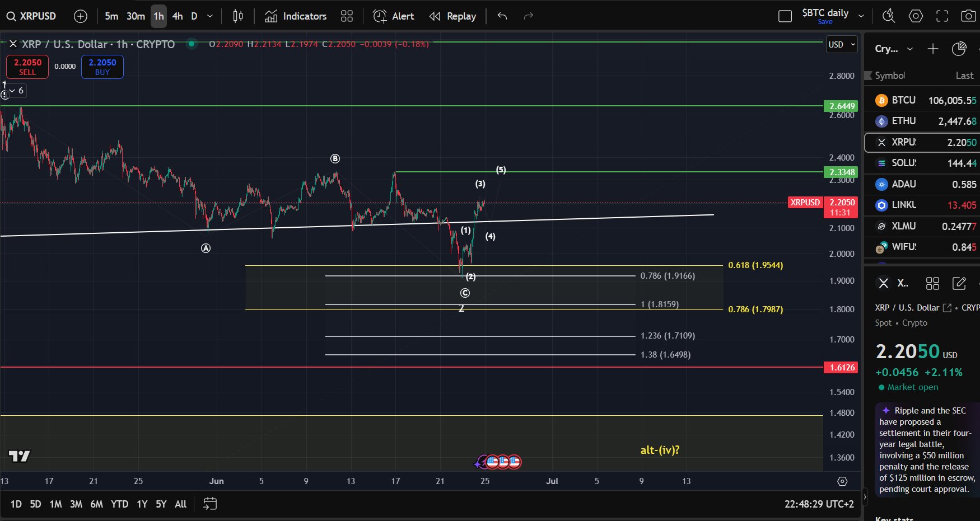Image resolution: width=980 pixels, height=521 pixels.
Task: Select the 5Y date range
Action: [161, 504]
